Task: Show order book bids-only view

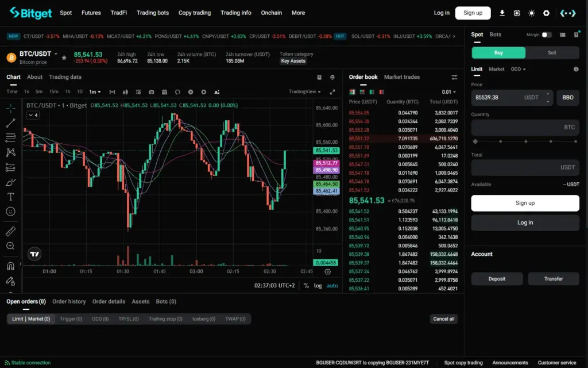Action: [x=372, y=91]
